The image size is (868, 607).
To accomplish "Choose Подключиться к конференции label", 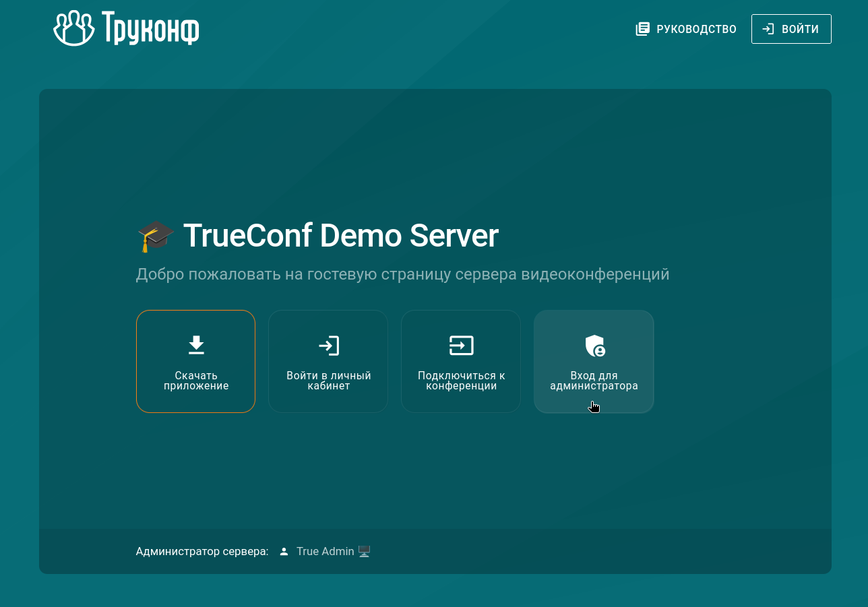I will (x=461, y=381).
